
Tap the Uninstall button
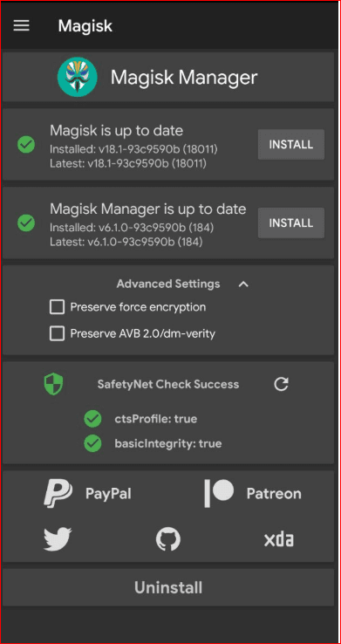tap(168, 588)
